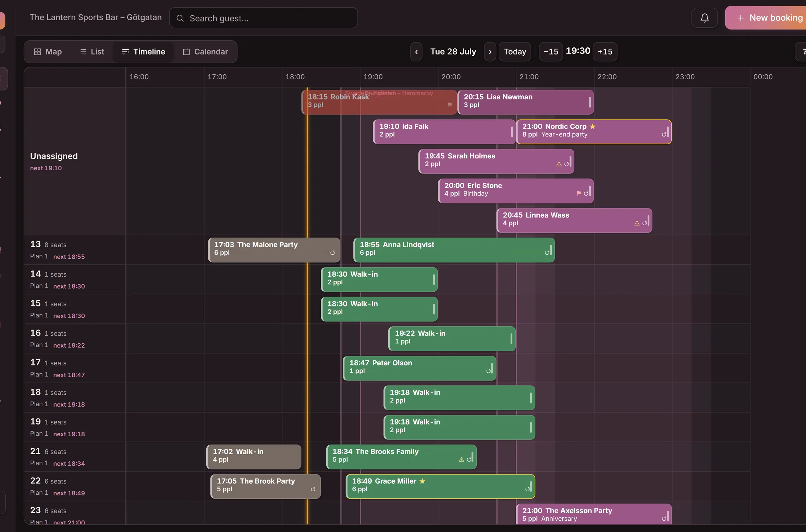806x532 pixels.
Task: Click recurring icon on Peter Olson booking
Action: coord(488,371)
